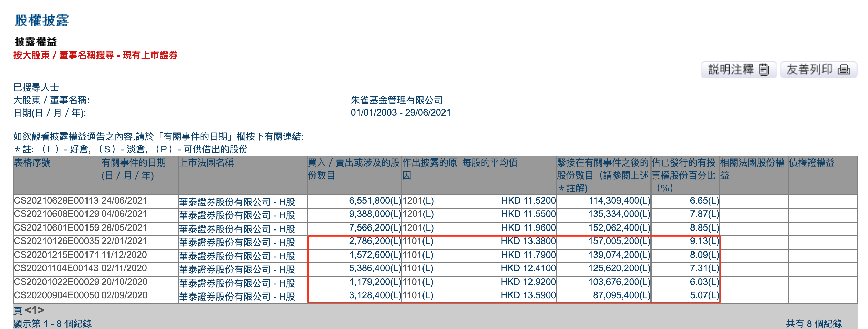
Task: Click the printer icon on 友善列印
Action: [844, 70]
